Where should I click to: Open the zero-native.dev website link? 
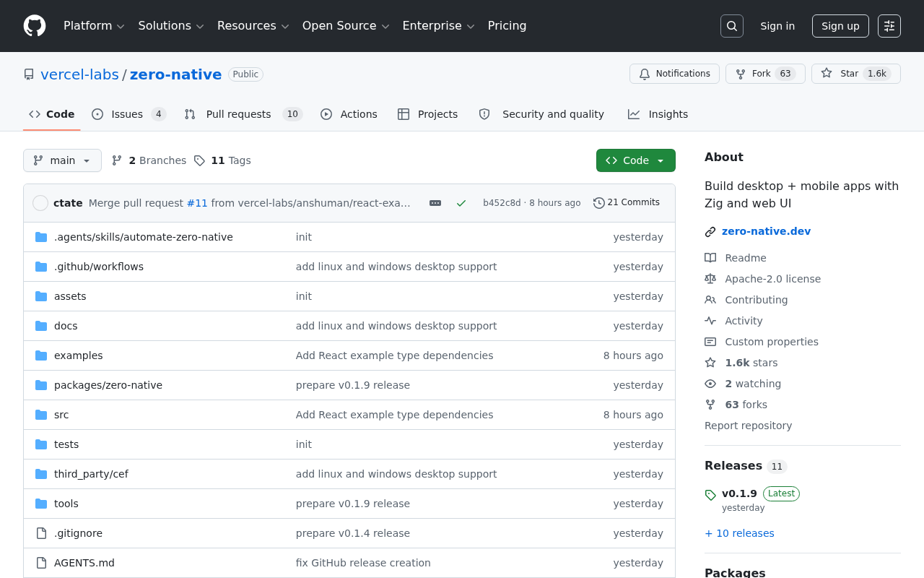766,231
